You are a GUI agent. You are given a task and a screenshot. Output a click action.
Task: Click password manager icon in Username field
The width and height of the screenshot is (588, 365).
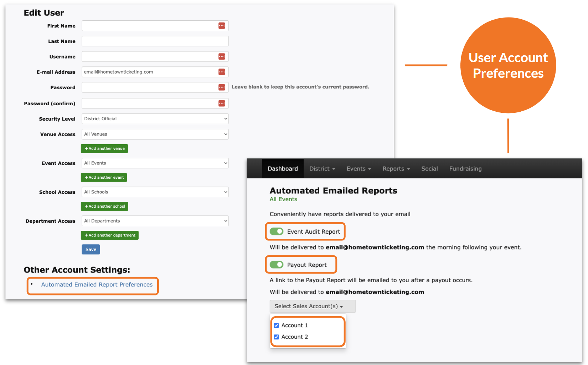222,56
